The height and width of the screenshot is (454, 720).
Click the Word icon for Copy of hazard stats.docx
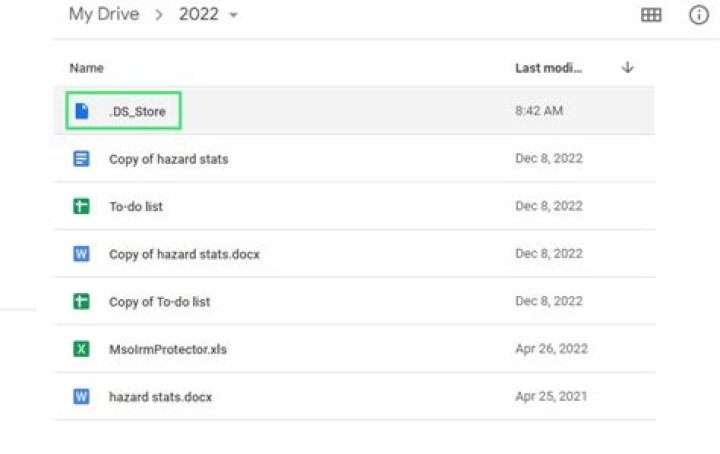[82, 254]
